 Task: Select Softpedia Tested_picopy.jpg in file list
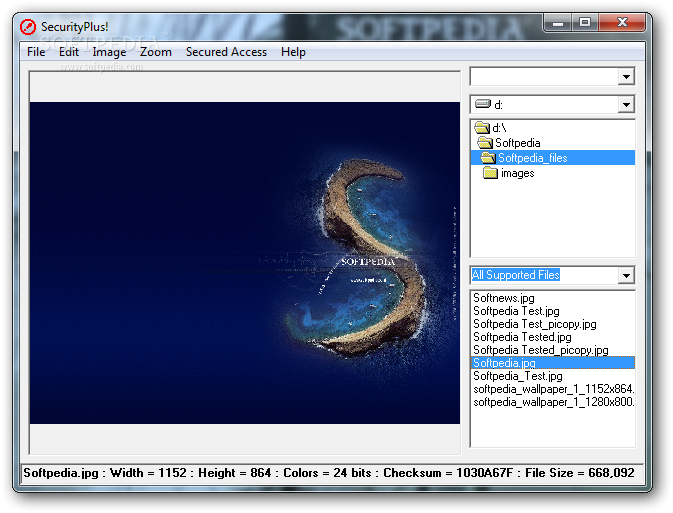click(x=540, y=350)
